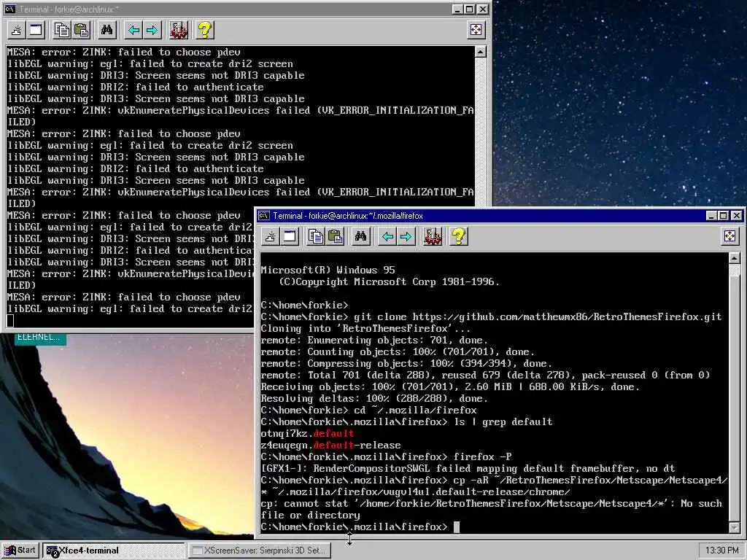
Task: Minimize the .mozilla/firefox terminal window
Action: tap(711, 216)
